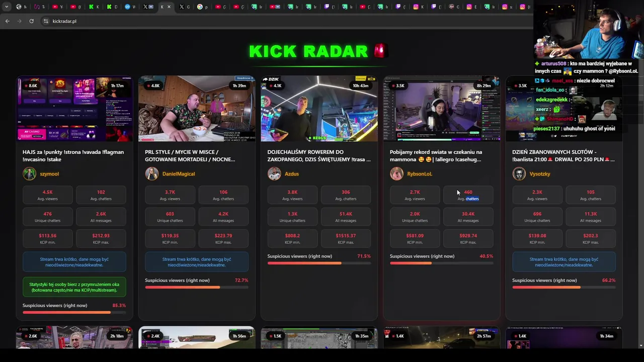
Task: Click RybsonLoL's 3.5K live viewers badge
Action: (x=397, y=85)
